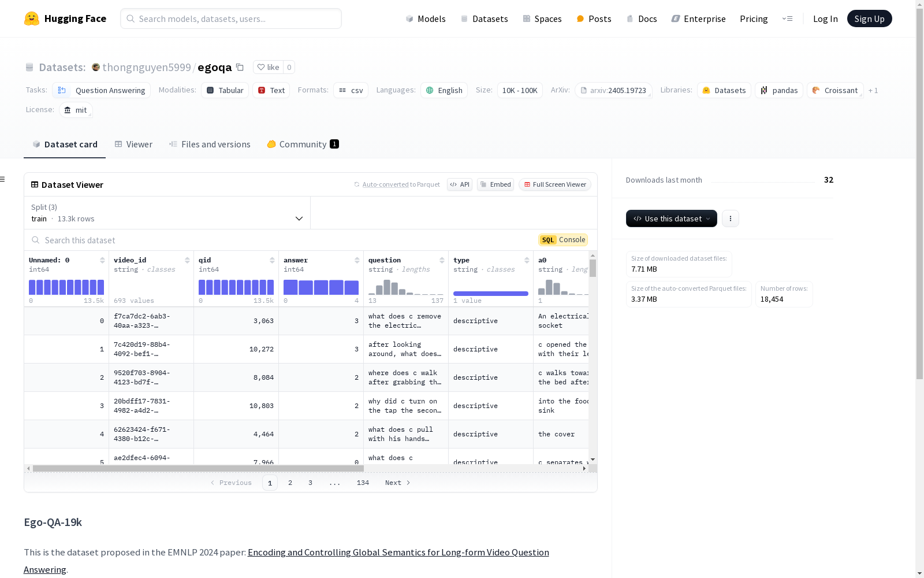
Task: Open the more options kebab menu
Action: [x=731, y=218]
